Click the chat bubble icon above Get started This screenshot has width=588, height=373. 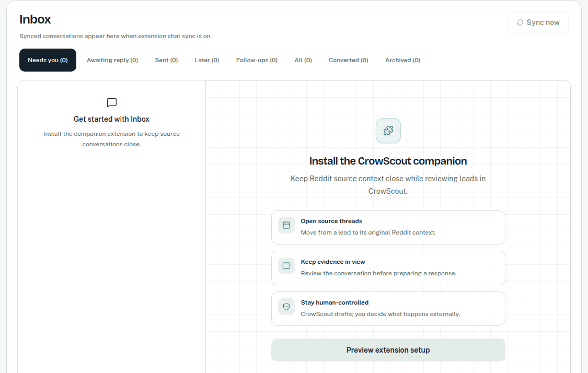112,102
